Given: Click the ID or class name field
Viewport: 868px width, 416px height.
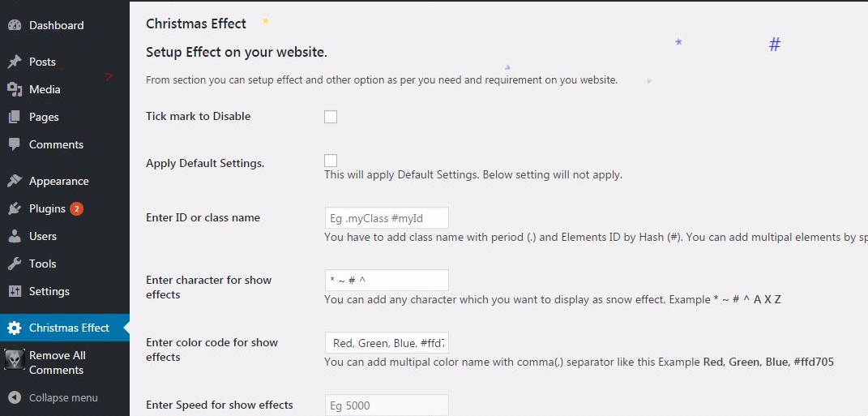Looking at the screenshot, I should coord(386,218).
